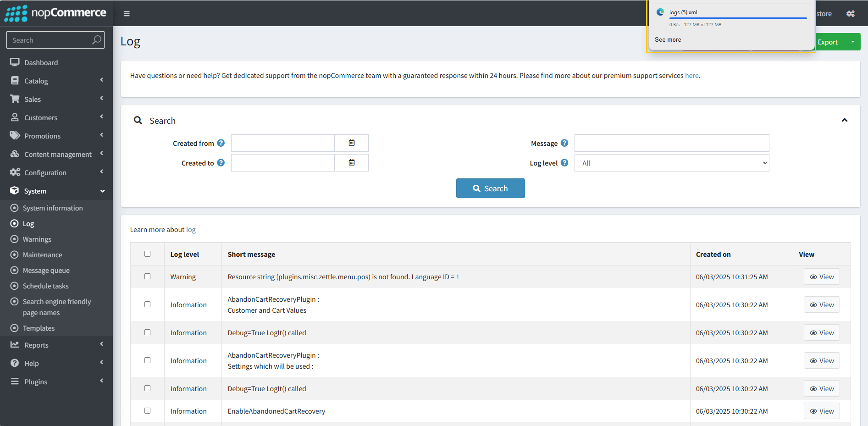Toggle the select-all checkbox in table header

pyautogui.click(x=147, y=254)
